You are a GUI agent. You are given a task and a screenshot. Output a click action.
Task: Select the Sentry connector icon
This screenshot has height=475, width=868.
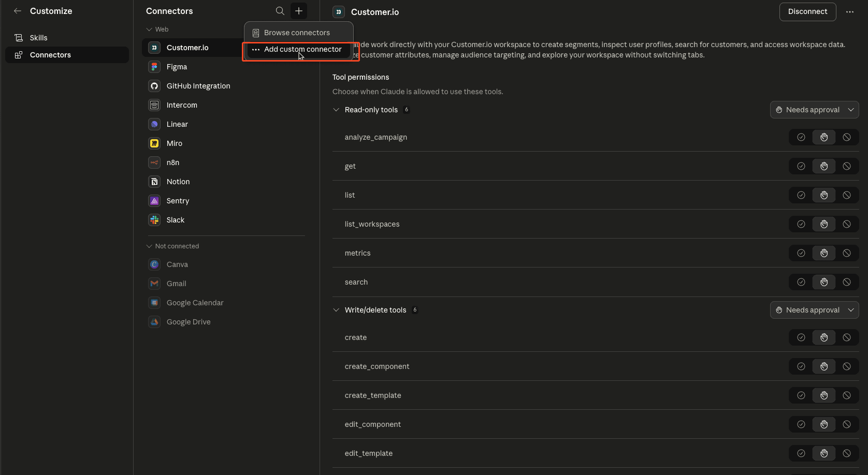(154, 200)
